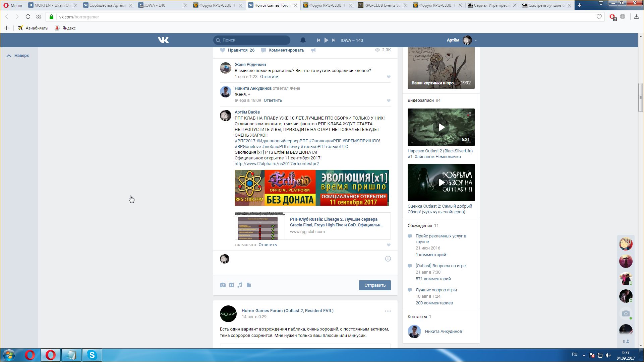Open l2alpha.ru link in comment
Screen dimensions: 644x362
(277, 164)
